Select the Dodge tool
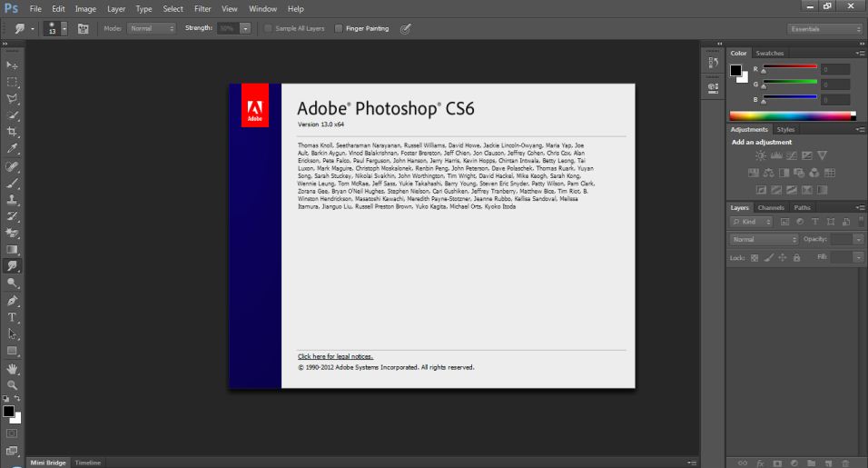This screenshot has height=468, width=868. pyautogui.click(x=12, y=283)
